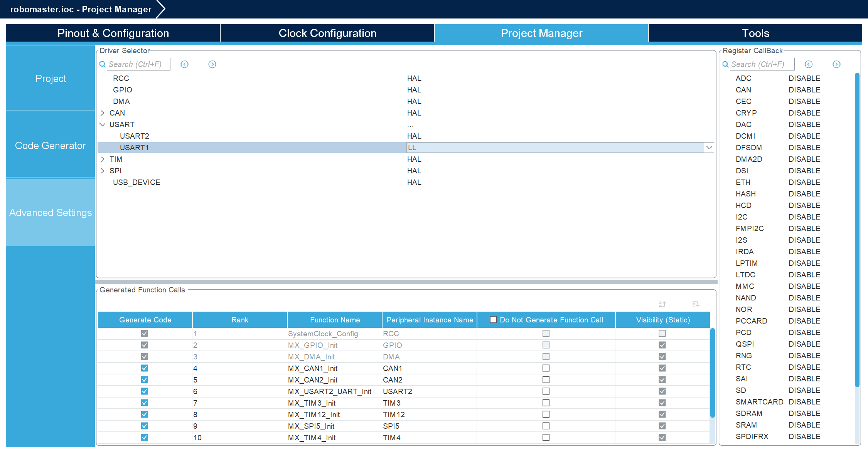The image size is (868, 453).
Task: Click sort descending icon above function table
Action: click(x=696, y=304)
